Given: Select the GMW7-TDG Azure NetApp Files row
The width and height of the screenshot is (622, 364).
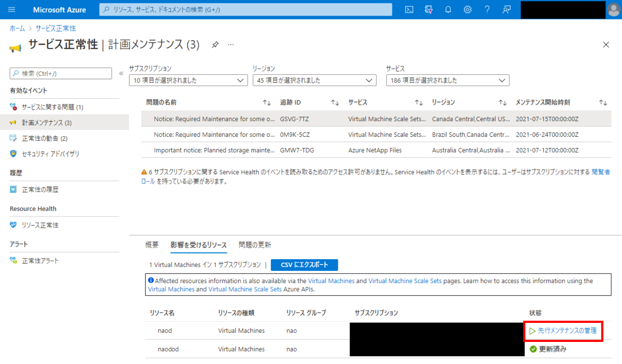Looking at the screenshot, I should (376, 150).
